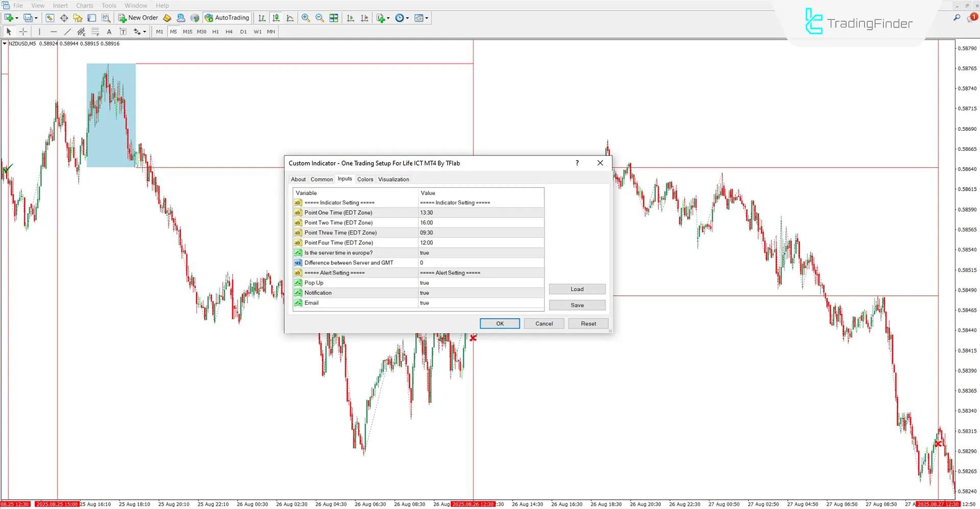Open a New Order window
This screenshot has width=980, height=509.
138,18
